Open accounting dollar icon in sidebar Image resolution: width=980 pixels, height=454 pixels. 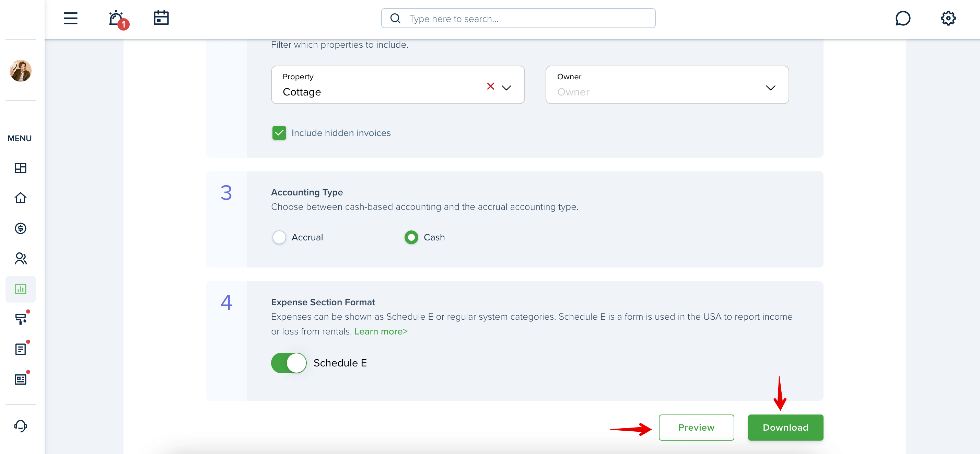point(21,228)
